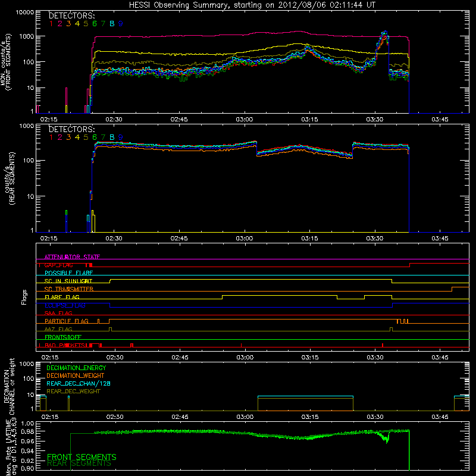Image resolution: width=476 pixels, height=476 pixels.
Task: Click the SC IN SUNLIGHT flag label
Action: pos(68,281)
